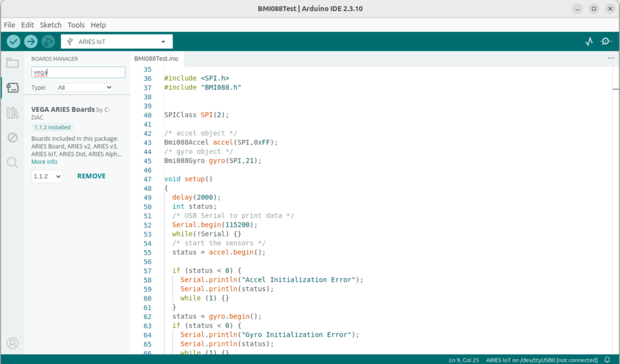Click REMOVE for VEGA ARIES Boards
The image size is (620, 364).
91,176
